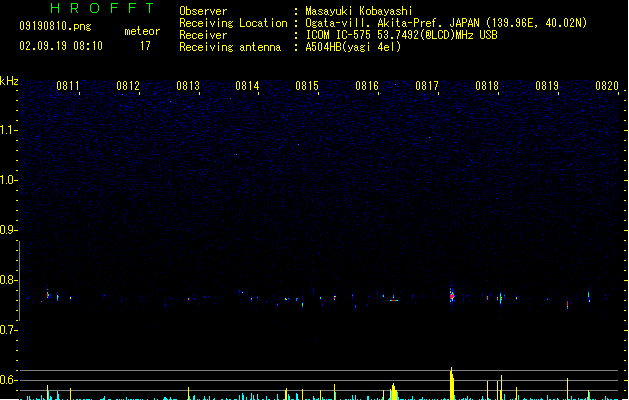
Task: Click the 0814 time marker
Action: (x=247, y=86)
